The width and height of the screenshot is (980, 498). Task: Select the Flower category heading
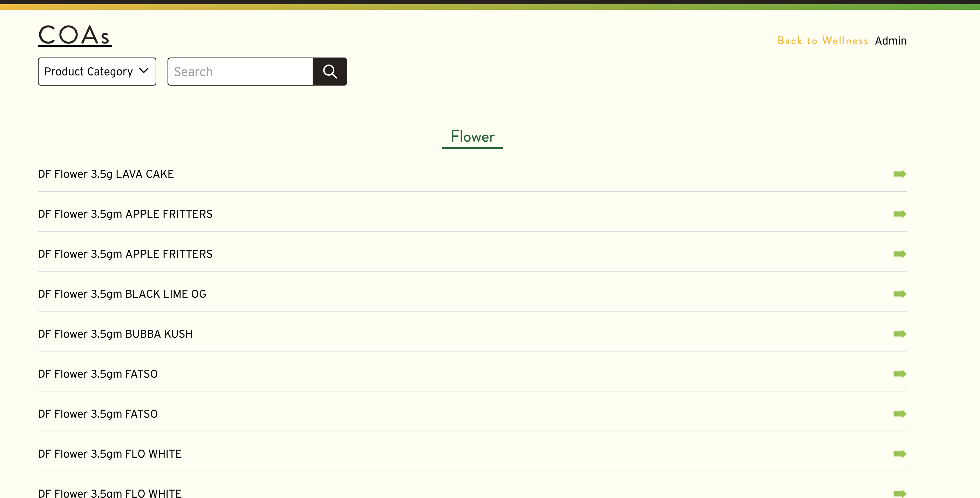[x=472, y=136]
